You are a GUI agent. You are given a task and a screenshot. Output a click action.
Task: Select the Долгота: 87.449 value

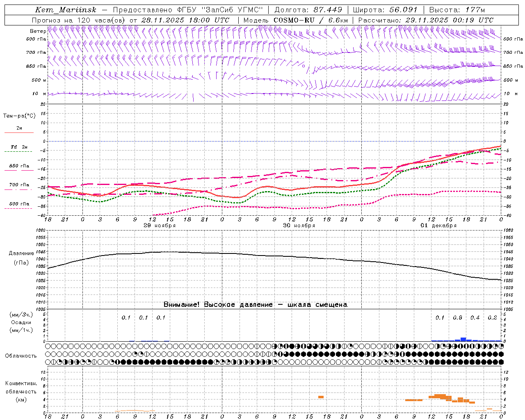tap(308, 10)
